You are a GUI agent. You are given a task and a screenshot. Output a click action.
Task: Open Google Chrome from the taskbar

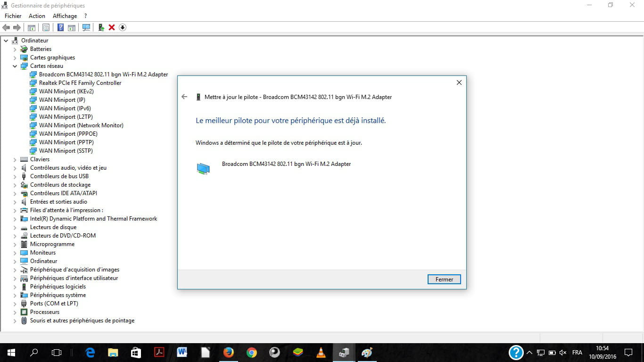coord(251,352)
